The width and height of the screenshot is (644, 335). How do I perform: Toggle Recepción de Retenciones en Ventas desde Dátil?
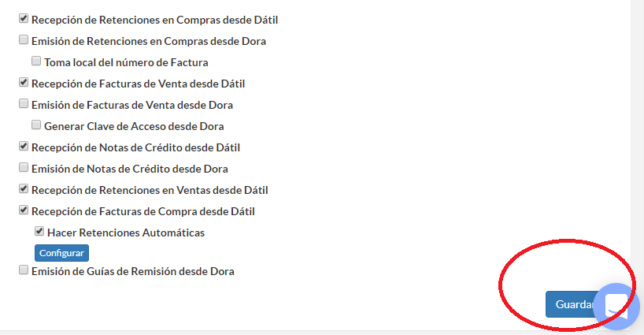tap(24, 188)
